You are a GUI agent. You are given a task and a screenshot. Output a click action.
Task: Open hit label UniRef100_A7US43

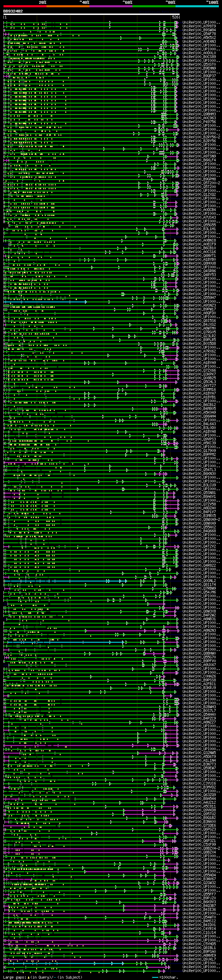point(199,217)
